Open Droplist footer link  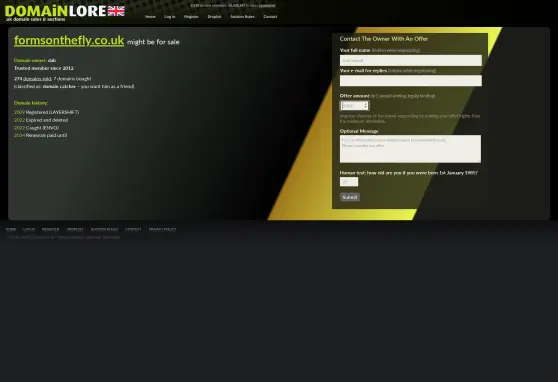(x=75, y=230)
